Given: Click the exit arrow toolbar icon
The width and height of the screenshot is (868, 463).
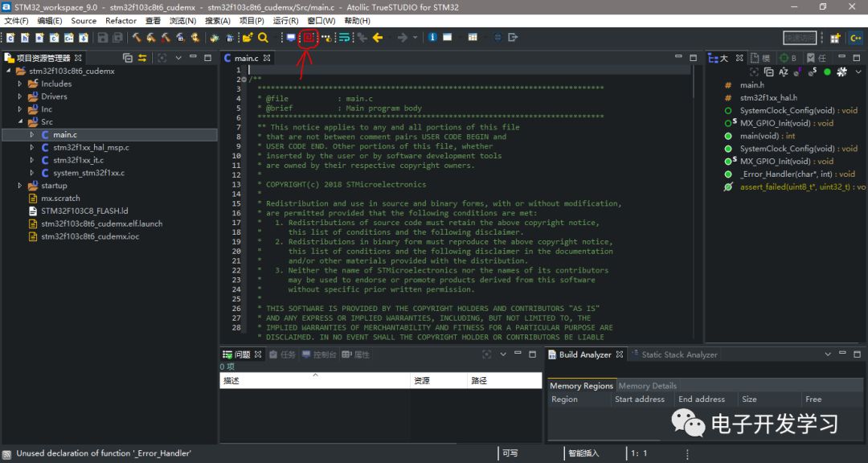Looking at the screenshot, I should point(513,38).
